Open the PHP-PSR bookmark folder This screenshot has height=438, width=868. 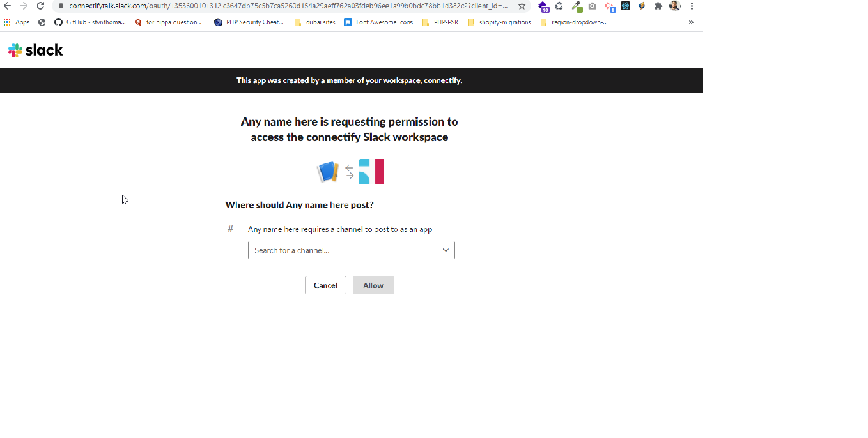coord(440,22)
